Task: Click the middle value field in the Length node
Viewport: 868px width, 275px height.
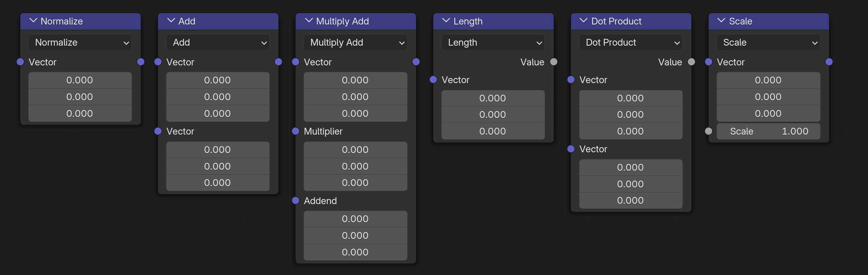Action: pos(493,114)
